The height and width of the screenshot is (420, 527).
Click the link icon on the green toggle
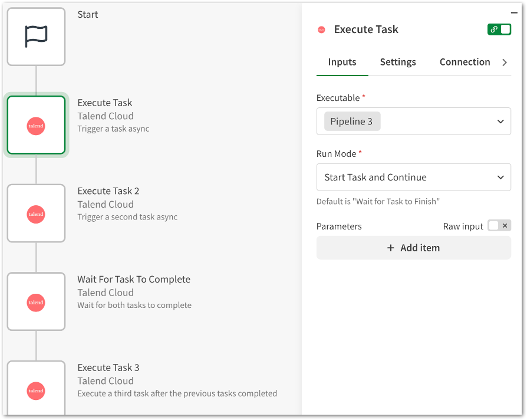click(x=494, y=29)
